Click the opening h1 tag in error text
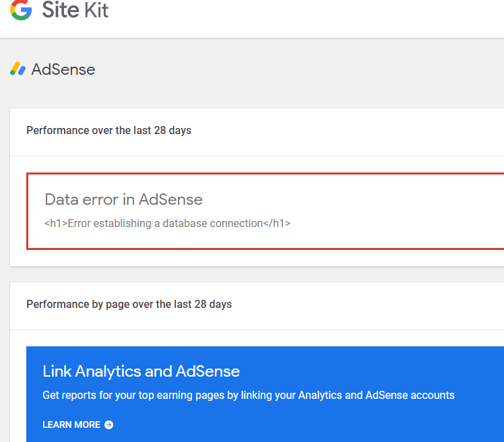The height and width of the screenshot is (442, 504). pyautogui.click(x=56, y=223)
